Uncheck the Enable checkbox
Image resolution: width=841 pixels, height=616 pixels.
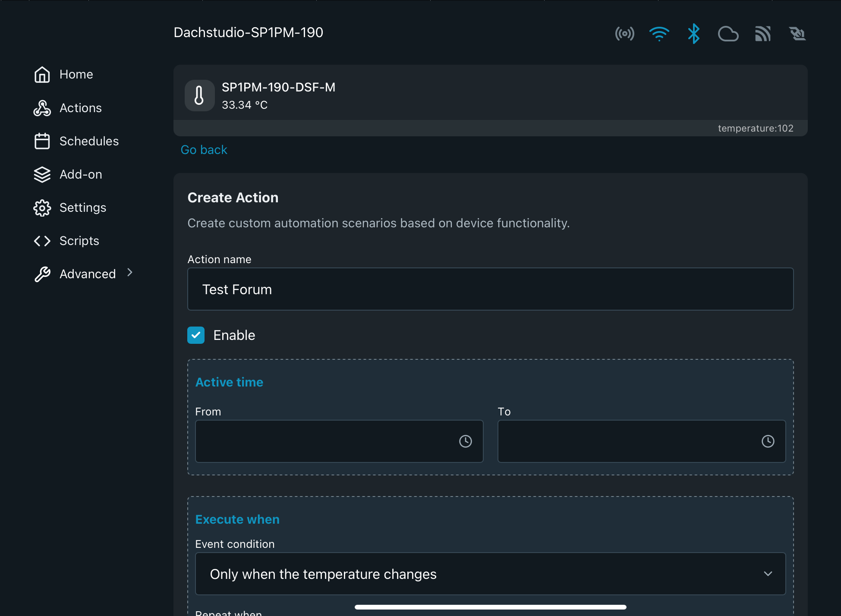click(196, 335)
